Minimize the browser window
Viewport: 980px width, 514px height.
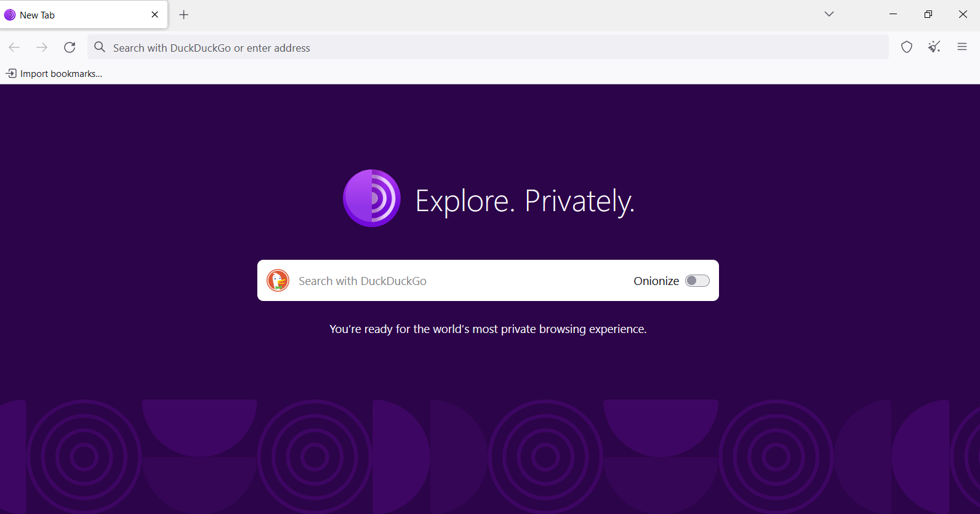(x=893, y=14)
